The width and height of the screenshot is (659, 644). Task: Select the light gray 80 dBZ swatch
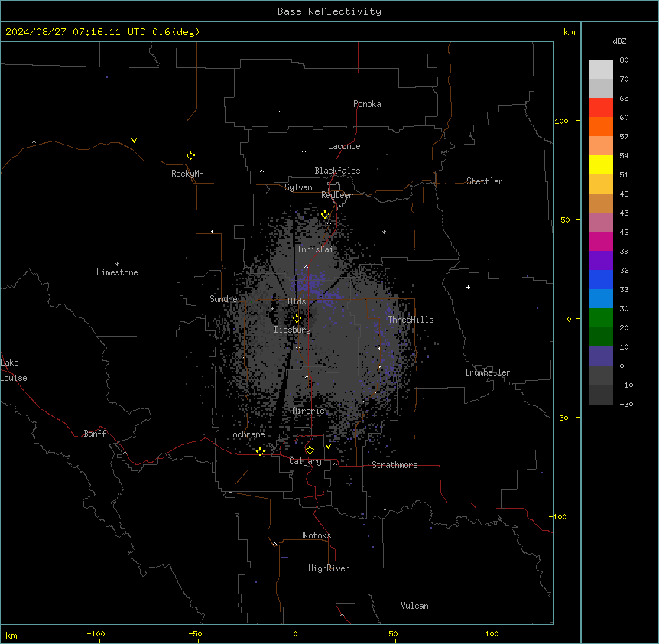(601, 70)
